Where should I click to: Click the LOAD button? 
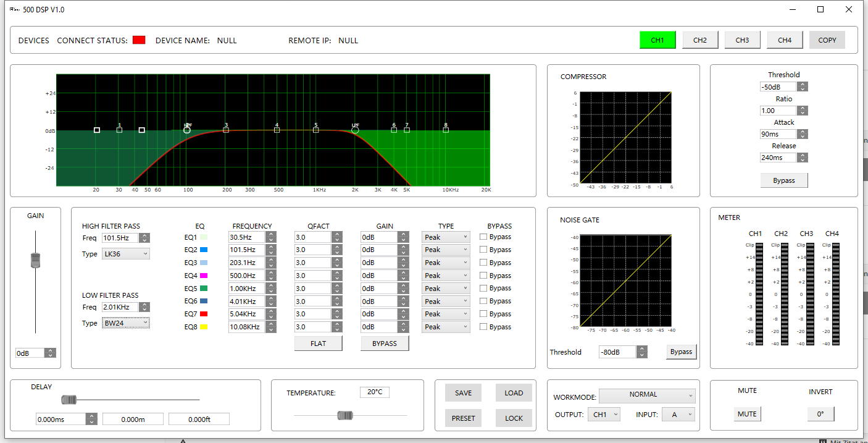coord(514,393)
